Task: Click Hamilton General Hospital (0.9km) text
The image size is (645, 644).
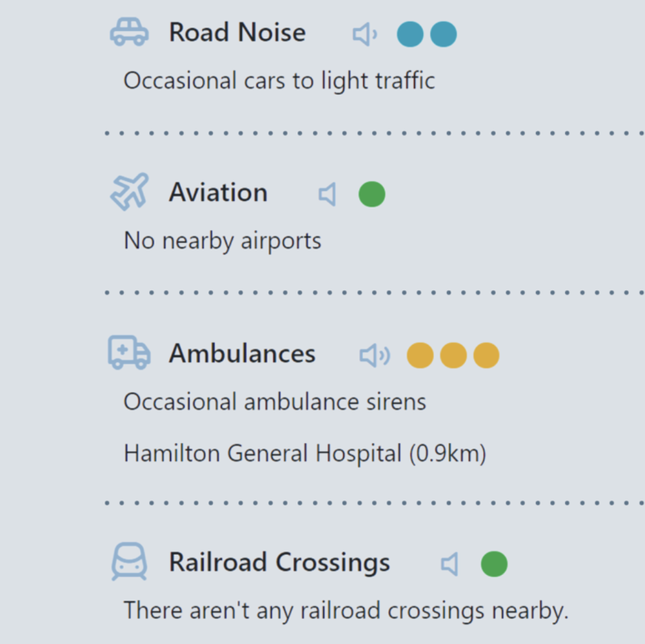Action: click(305, 454)
